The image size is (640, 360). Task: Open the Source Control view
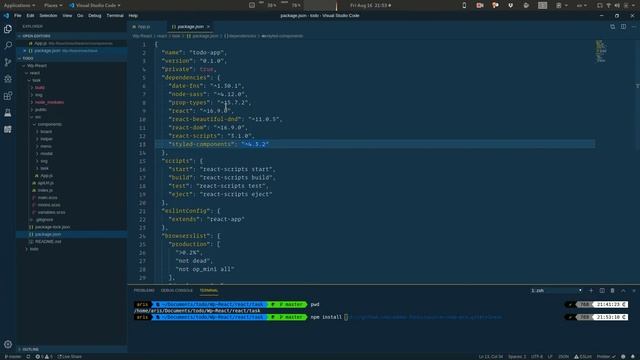point(8,62)
